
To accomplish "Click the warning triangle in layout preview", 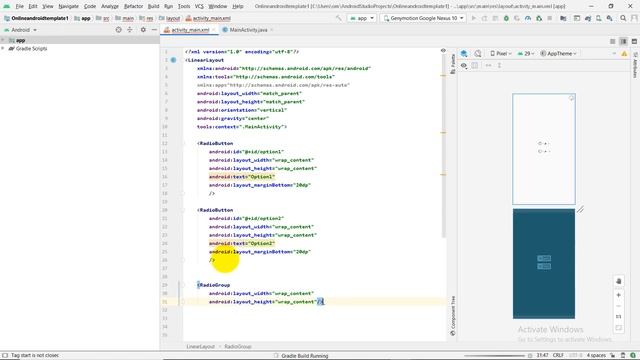I will 624,53.
